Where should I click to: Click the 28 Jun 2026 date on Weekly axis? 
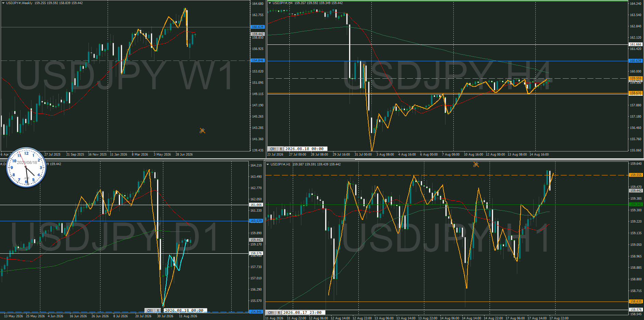184,155
